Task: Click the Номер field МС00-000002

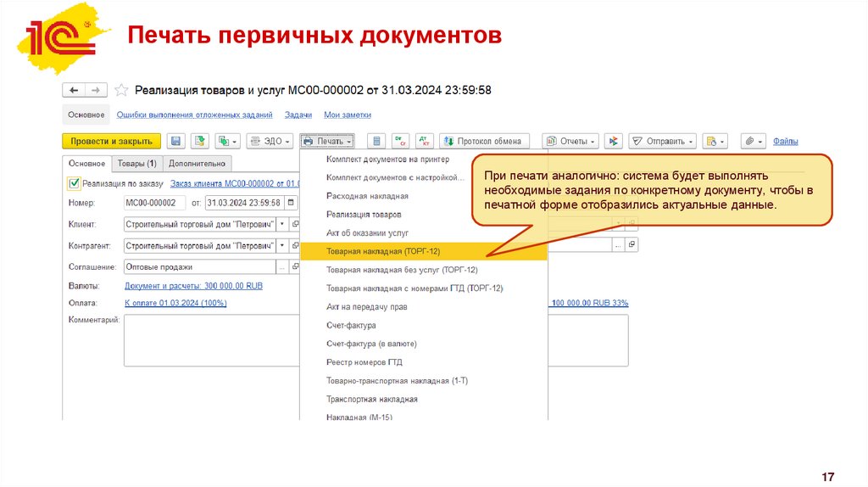Action: pos(154,203)
